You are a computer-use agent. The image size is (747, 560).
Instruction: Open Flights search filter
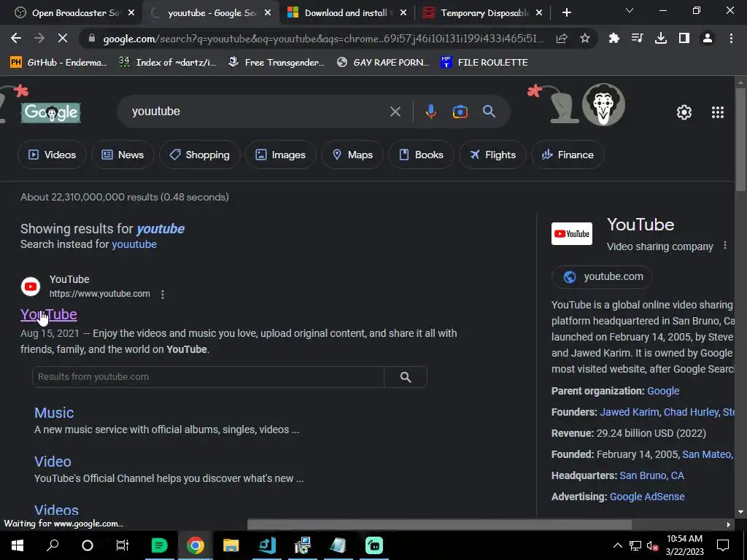tap(492, 155)
